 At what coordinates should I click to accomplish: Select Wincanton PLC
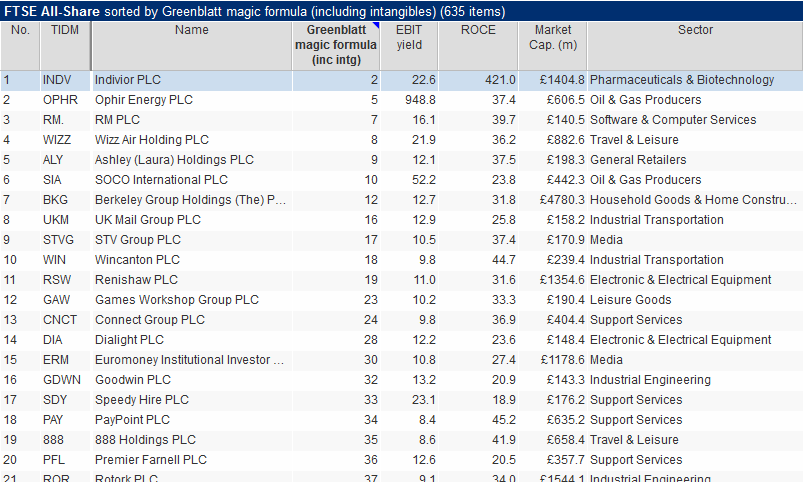click(137, 260)
